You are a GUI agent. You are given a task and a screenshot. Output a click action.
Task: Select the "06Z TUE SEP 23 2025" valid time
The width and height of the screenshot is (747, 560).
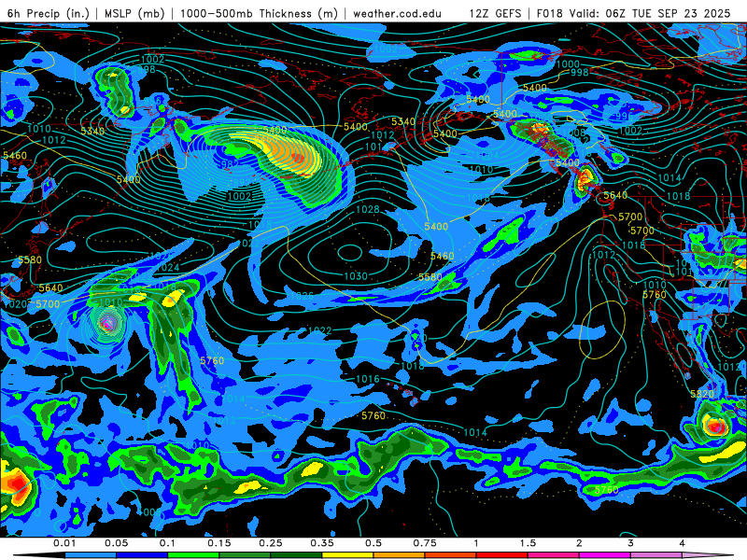coord(668,13)
